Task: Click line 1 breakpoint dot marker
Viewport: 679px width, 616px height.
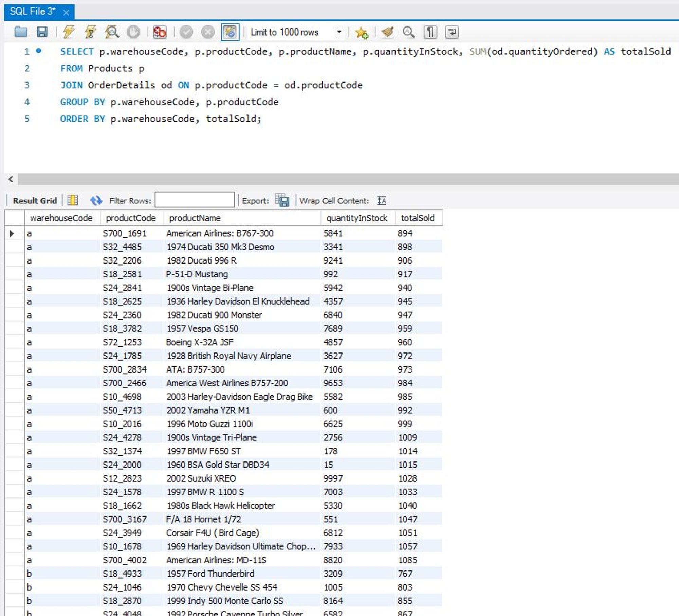Action: (x=39, y=51)
